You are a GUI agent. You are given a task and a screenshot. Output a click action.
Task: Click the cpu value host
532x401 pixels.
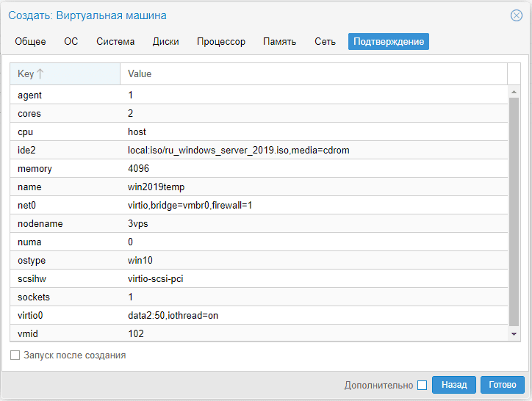coord(137,131)
